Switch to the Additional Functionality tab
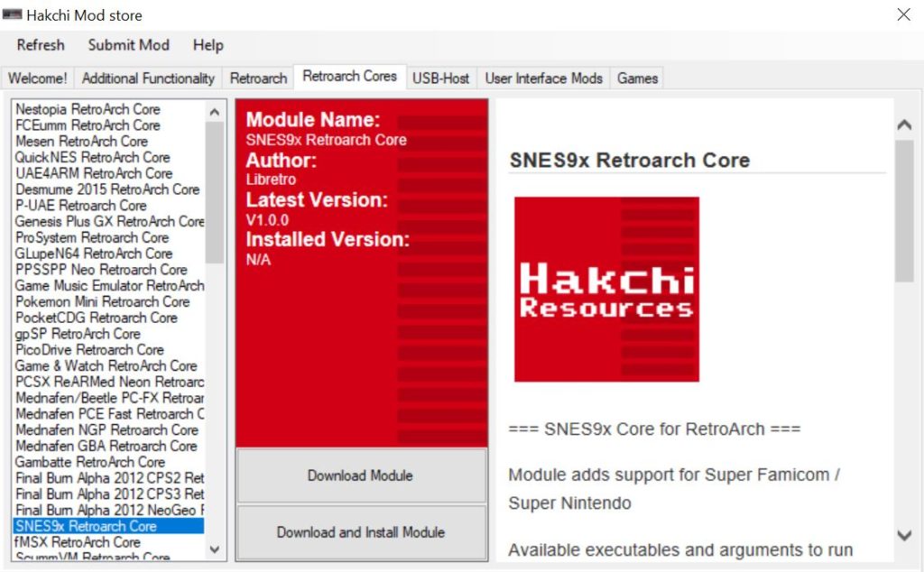This screenshot has height=572, width=924. coord(148,78)
